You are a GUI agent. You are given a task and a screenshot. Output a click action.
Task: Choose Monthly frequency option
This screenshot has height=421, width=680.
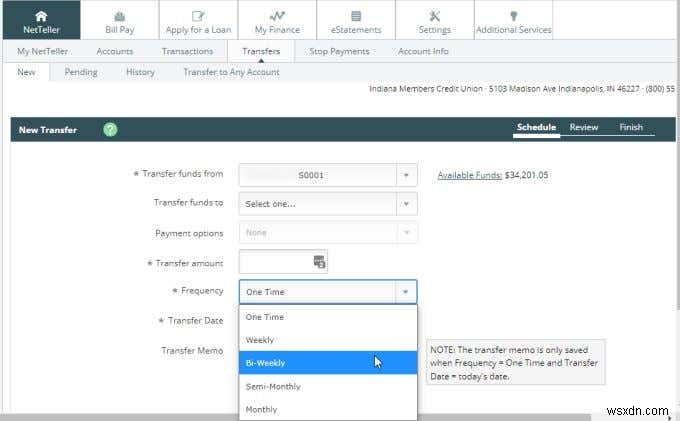point(328,409)
